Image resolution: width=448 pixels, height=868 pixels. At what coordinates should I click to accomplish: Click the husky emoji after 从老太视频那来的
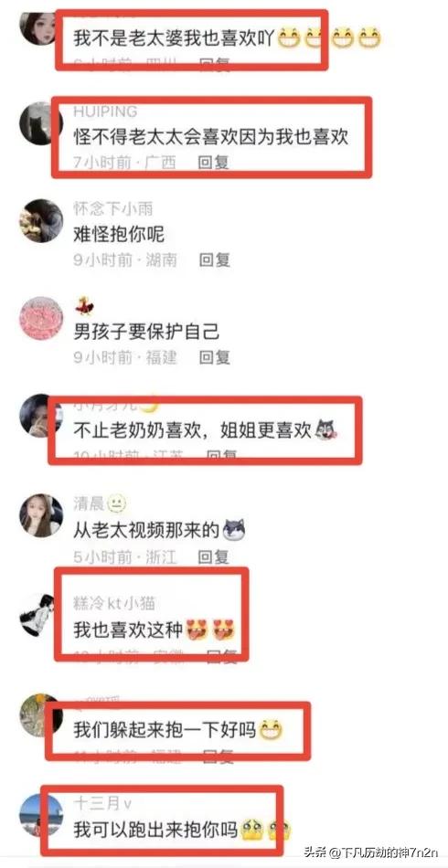click(x=233, y=530)
